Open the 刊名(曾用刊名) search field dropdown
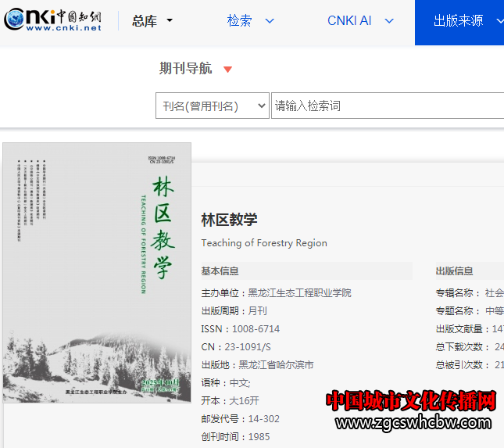This screenshot has height=448, width=504. (213, 106)
